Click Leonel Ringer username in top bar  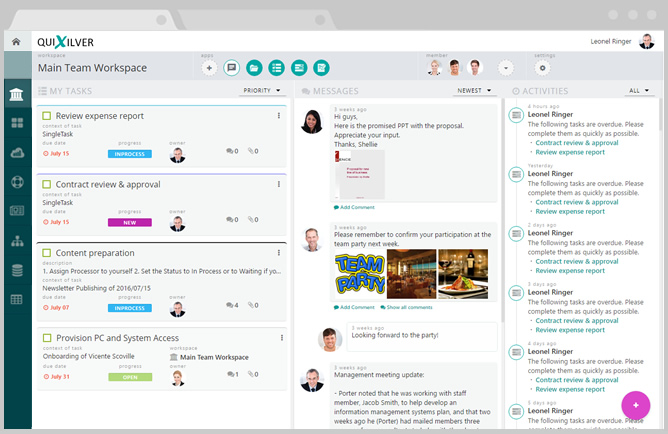[610, 41]
